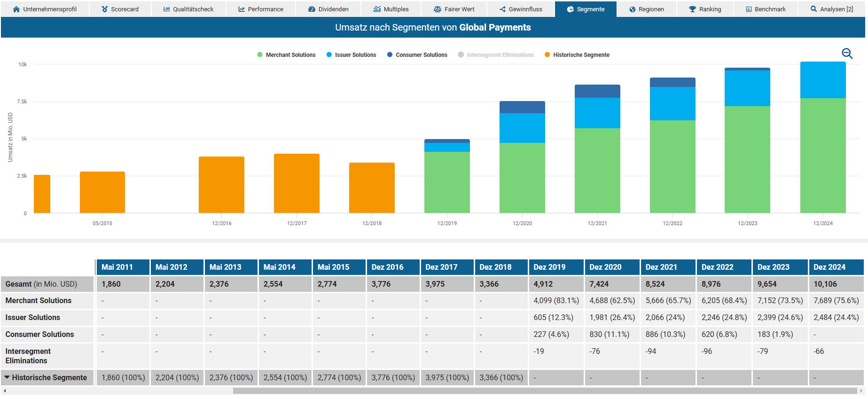Viewport: 868px width, 399px height.
Task: Click the zoom-out magnifier icon on chart
Action: coord(847,54)
